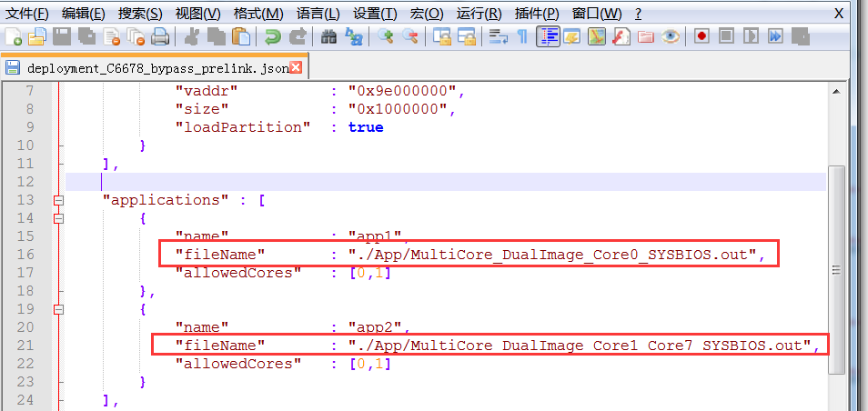This screenshot has height=411, width=868.
Task: Start macro recording with red dot icon
Action: [x=701, y=37]
